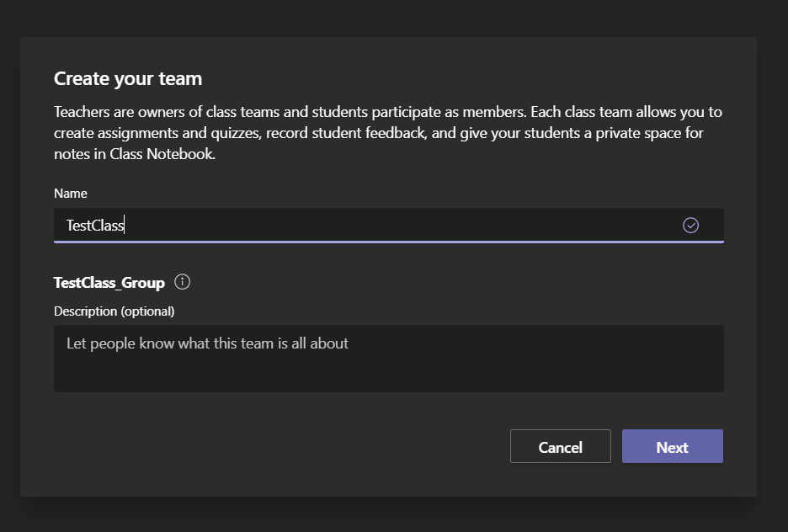This screenshot has height=532, width=788.
Task: Choose Cancel to abandon the new team
Action: tap(560, 446)
